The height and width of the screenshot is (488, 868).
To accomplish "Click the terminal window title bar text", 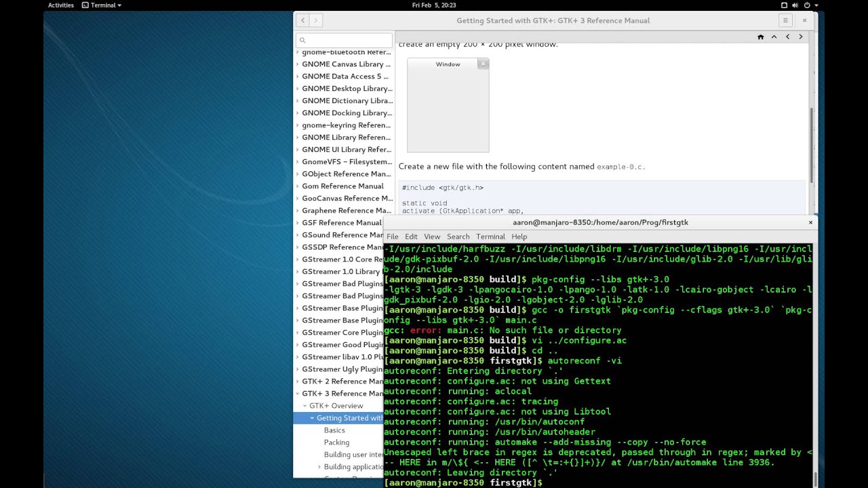I will coord(600,222).
